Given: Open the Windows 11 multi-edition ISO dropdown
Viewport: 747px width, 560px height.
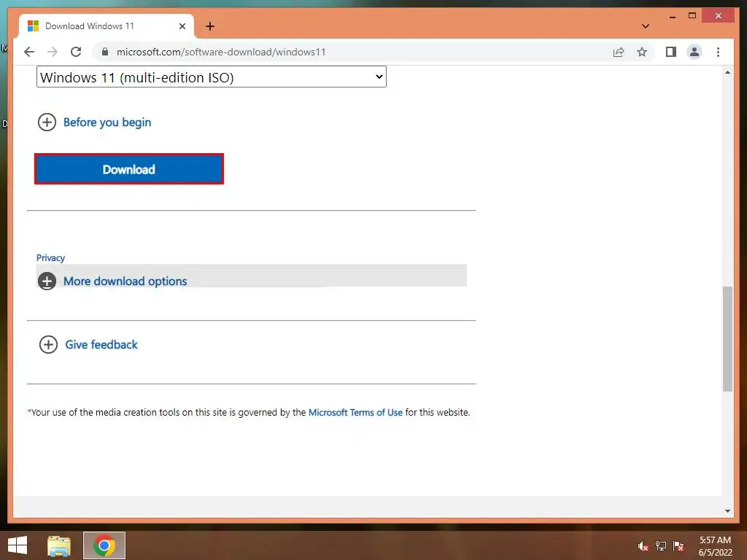Looking at the screenshot, I should point(211,77).
